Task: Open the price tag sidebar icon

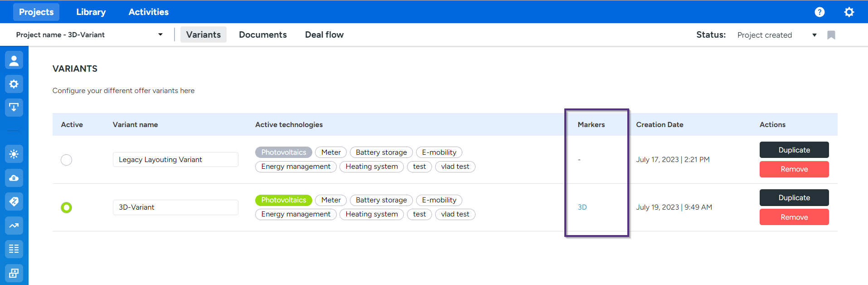Action: pos(14,201)
